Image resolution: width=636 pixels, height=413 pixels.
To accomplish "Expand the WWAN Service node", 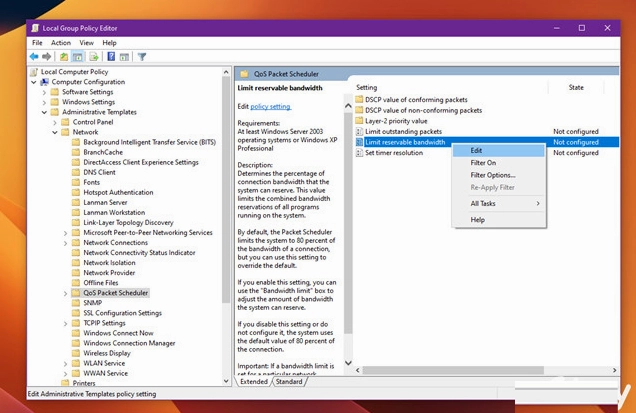I will pos(65,374).
